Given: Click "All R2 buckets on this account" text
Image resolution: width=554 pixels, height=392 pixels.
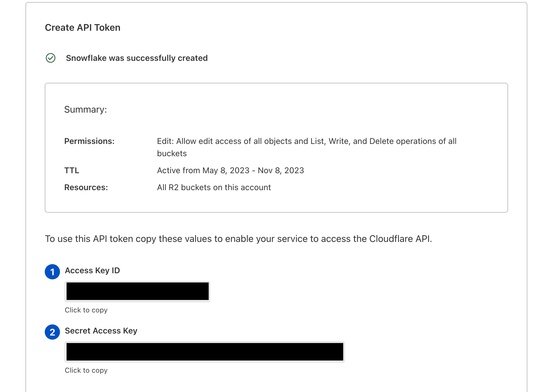Looking at the screenshot, I should (214, 187).
